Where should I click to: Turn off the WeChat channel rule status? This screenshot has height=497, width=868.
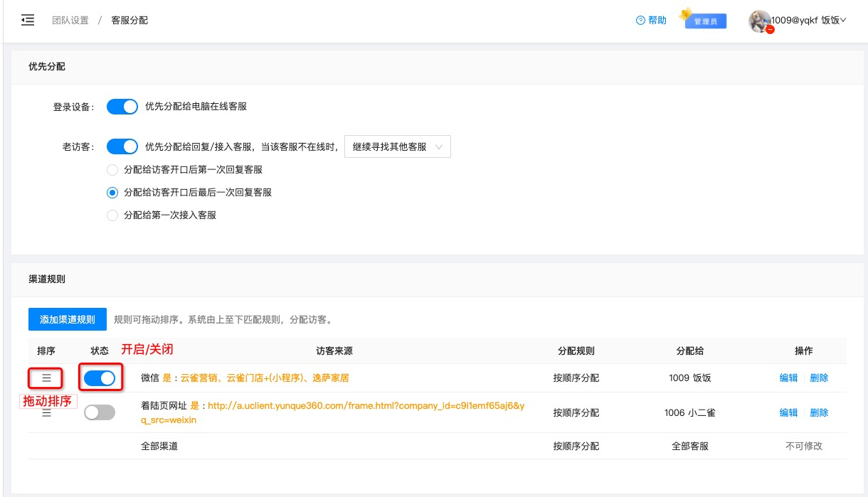click(100, 378)
